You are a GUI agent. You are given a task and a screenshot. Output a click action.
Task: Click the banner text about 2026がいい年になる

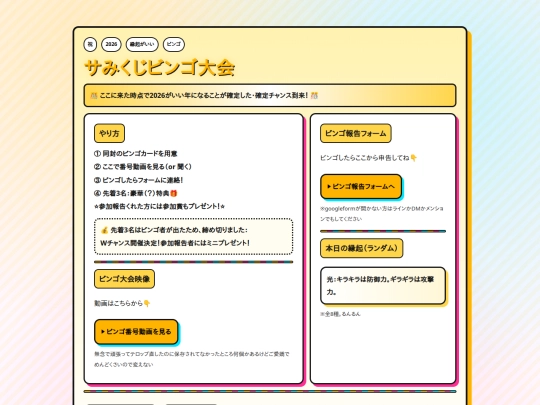coord(204,95)
